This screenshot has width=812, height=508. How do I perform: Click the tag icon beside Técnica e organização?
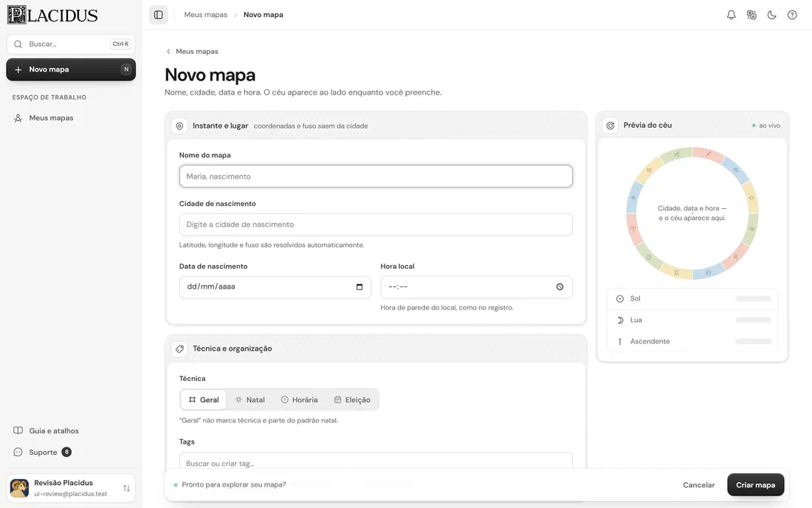pos(179,349)
